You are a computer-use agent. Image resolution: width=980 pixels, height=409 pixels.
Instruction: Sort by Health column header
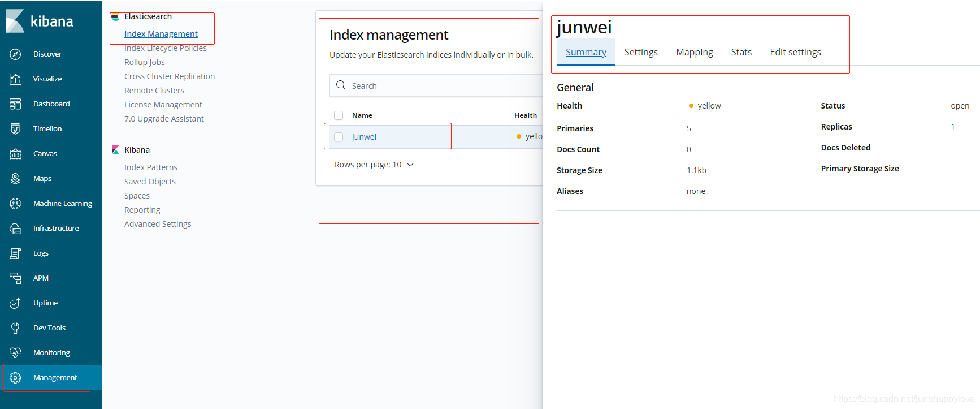click(526, 115)
